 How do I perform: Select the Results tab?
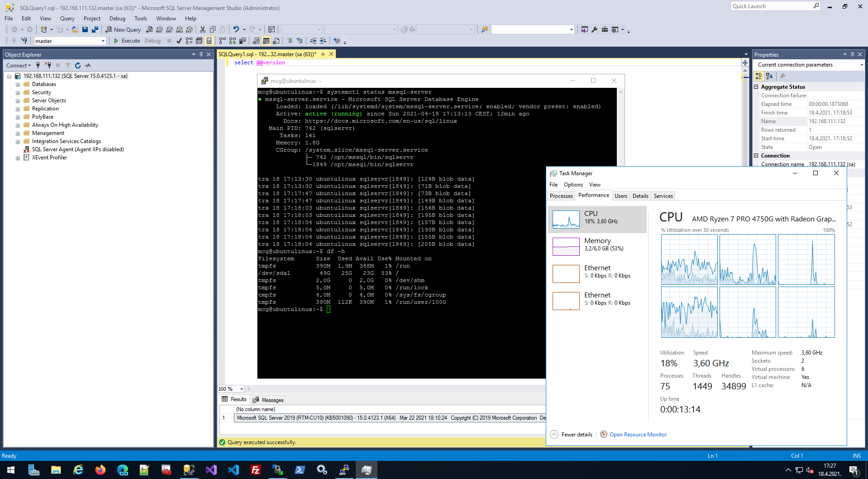click(234, 399)
